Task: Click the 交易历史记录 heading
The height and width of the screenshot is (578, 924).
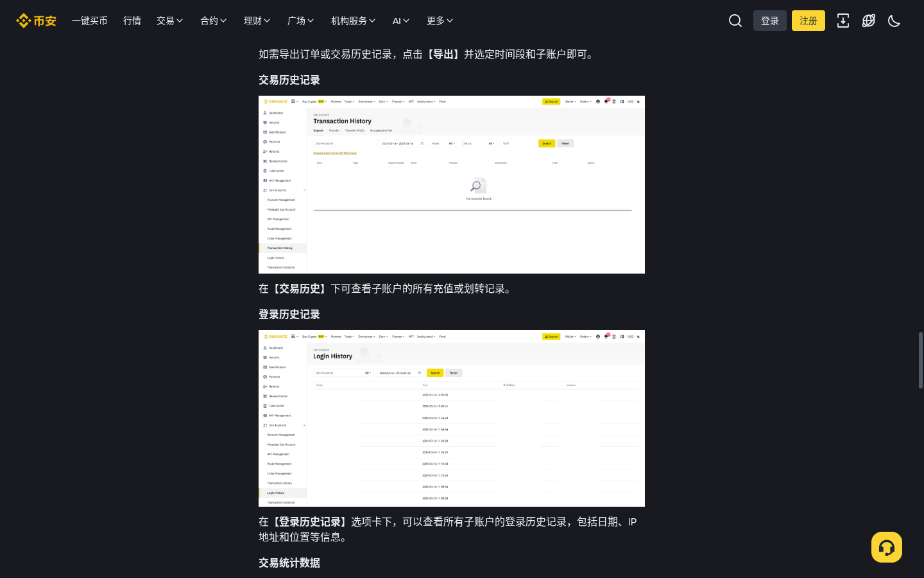Action: [x=289, y=80]
